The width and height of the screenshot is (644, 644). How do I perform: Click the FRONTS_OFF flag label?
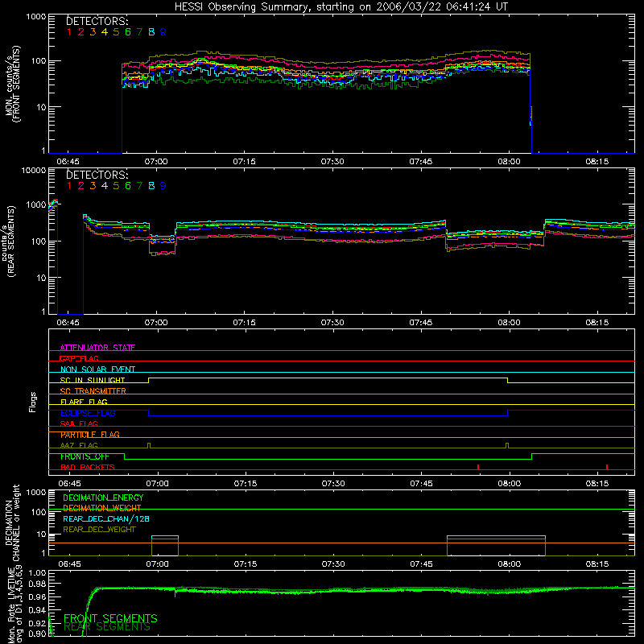point(85,456)
